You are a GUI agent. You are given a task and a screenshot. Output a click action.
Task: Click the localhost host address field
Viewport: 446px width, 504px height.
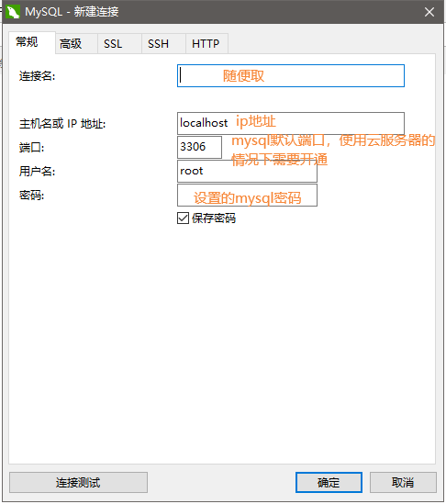coord(291,123)
